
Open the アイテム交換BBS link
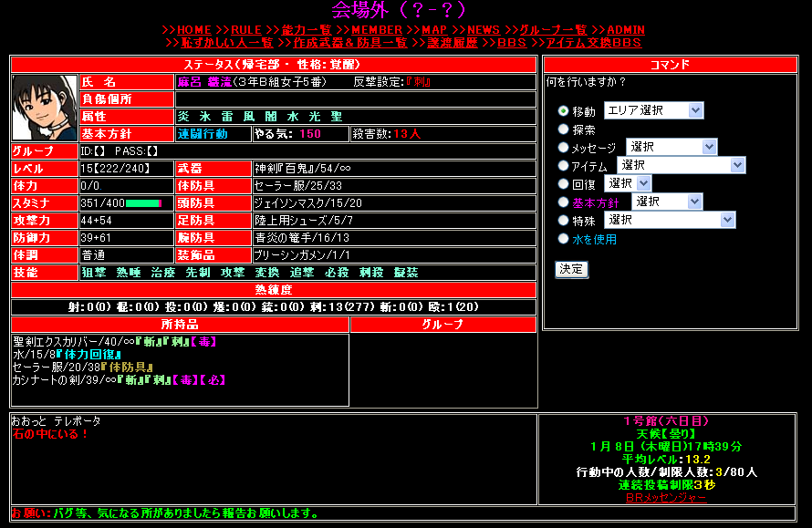(593, 43)
